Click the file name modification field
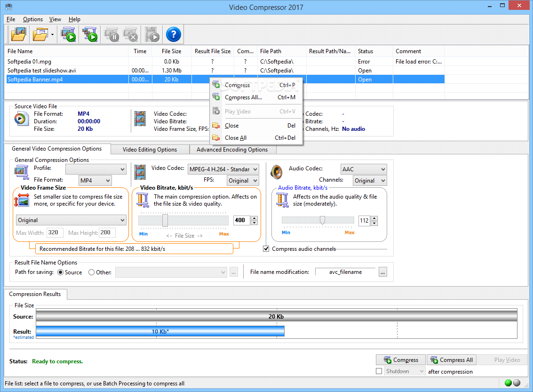Screen dimensions: 533x392 (x=345, y=272)
